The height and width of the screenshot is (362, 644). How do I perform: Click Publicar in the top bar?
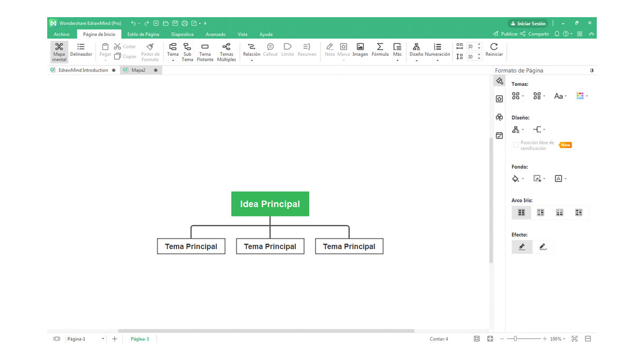click(x=506, y=34)
